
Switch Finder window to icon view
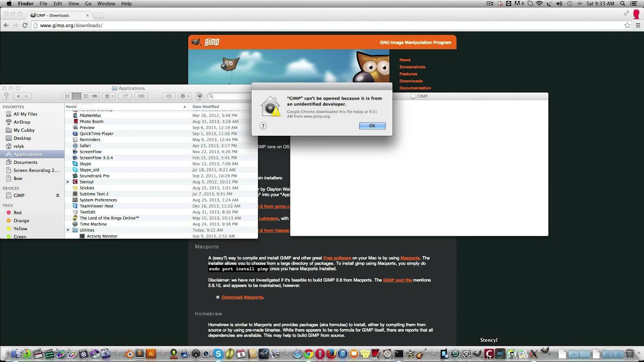67,96
